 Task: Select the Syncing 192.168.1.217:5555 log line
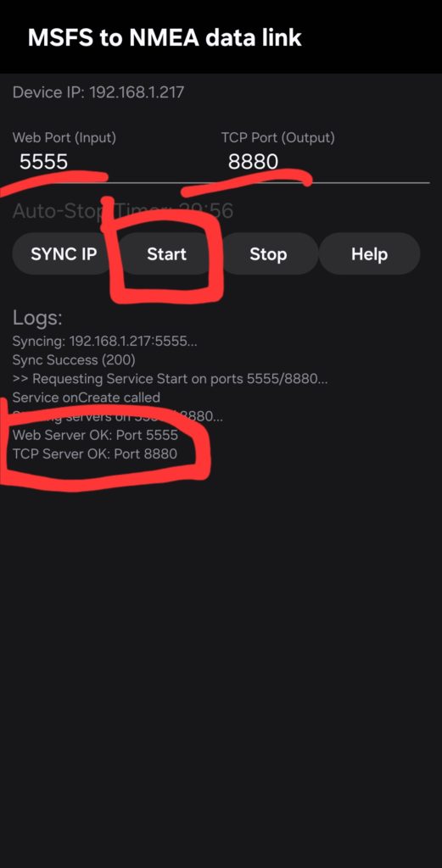(104, 341)
